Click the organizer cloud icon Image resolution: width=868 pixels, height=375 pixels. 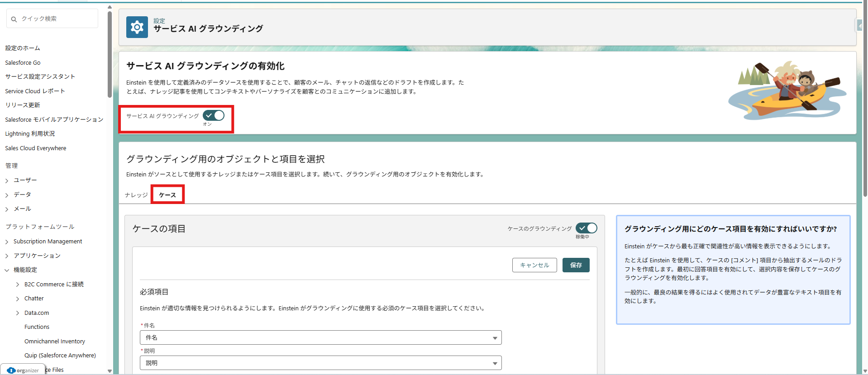click(11, 370)
